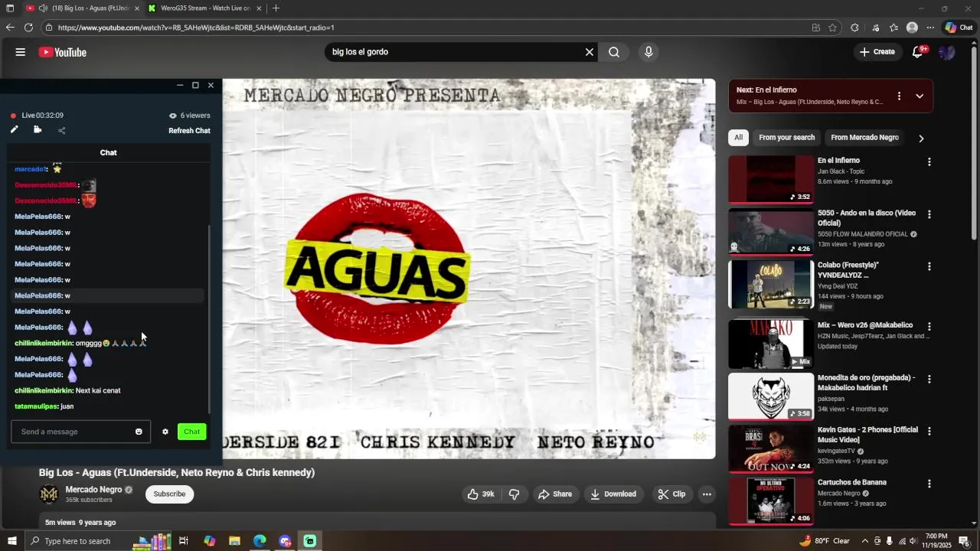Open En el Infierno video thumbnail
The image size is (980, 551).
(771, 179)
